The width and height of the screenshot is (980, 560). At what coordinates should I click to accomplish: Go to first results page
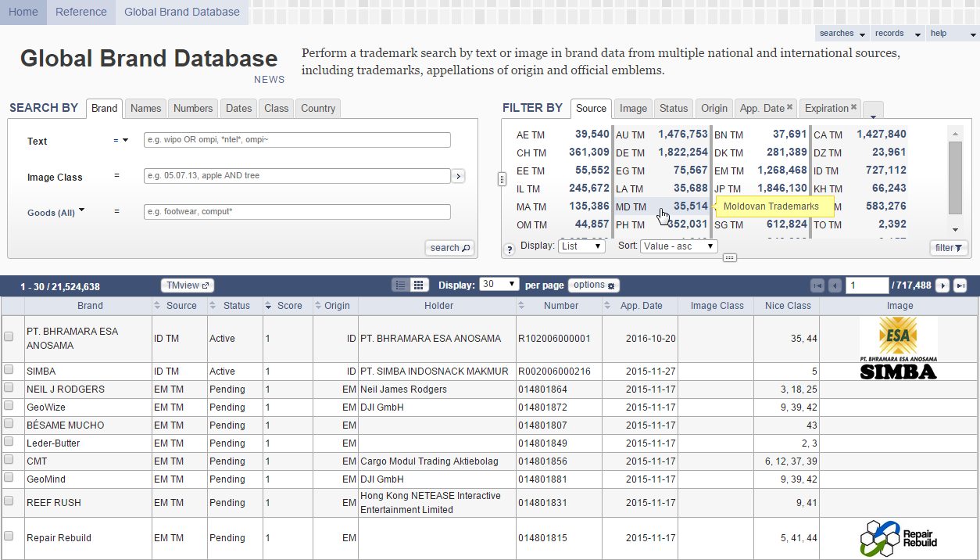817,286
